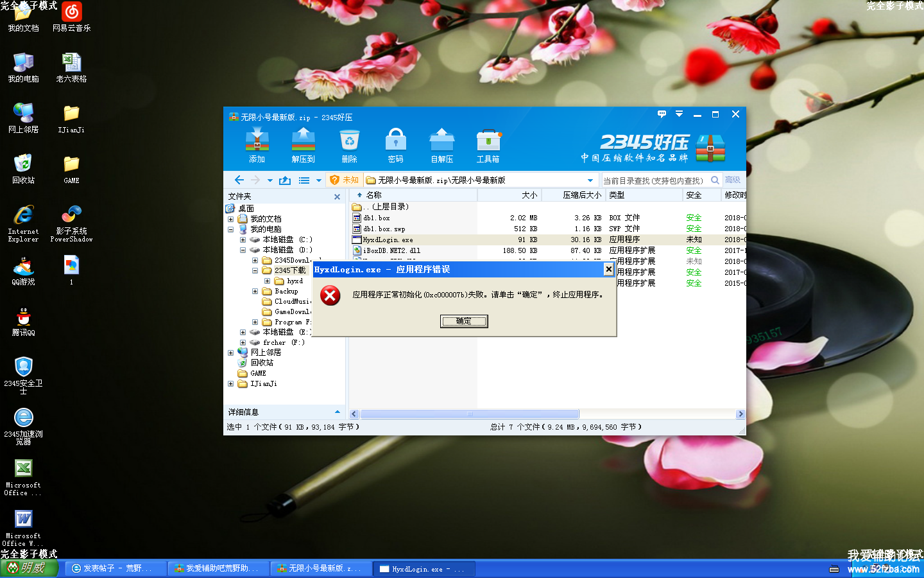Open 影子系统 PowerShadow desktop icon
The height and width of the screenshot is (578, 924).
pyautogui.click(x=71, y=223)
